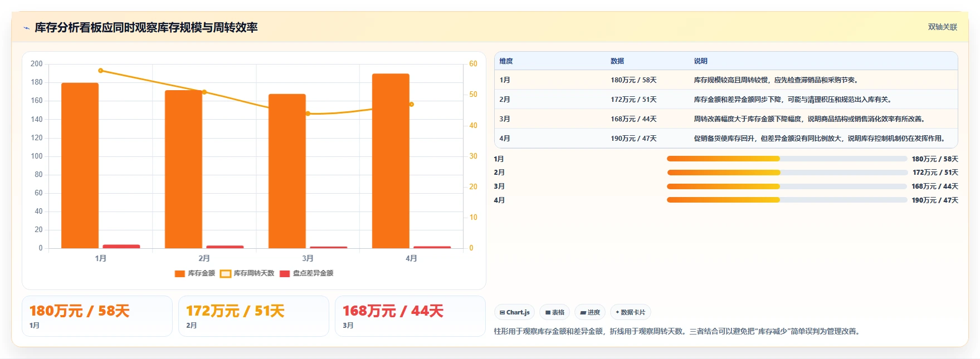Click the 4月 red variance bar
980x359 pixels.
tap(432, 247)
